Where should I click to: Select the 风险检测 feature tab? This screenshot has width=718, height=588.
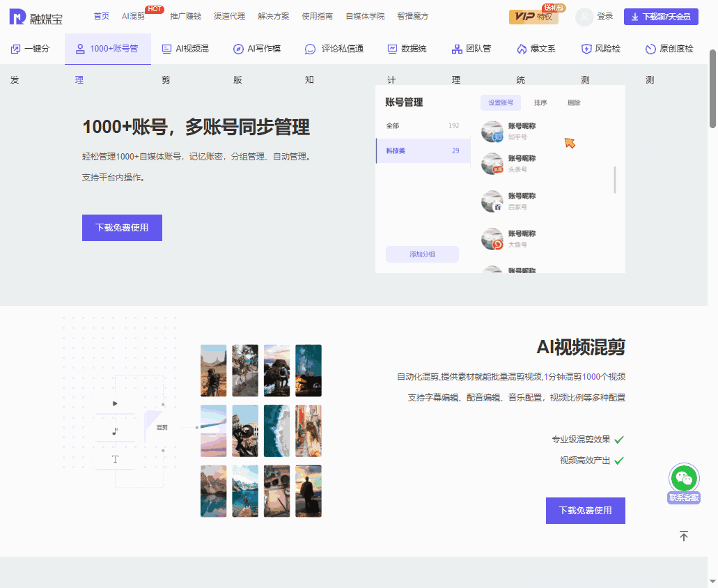[x=600, y=49]
